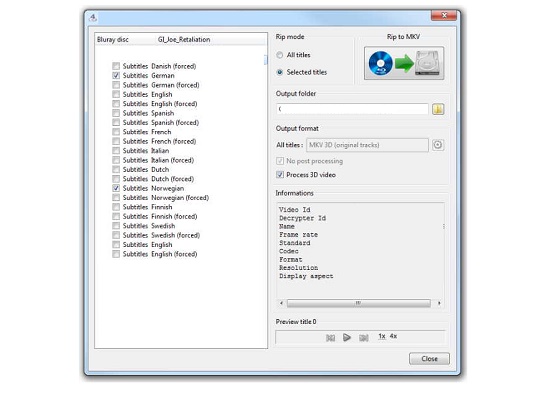This screenshot has width=550, height=396.
Task: Close the window with the red X
Action: point(444,15)
